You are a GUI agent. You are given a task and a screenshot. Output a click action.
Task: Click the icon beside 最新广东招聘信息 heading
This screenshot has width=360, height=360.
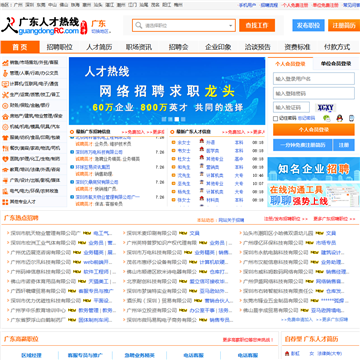(x=72, y=132)
